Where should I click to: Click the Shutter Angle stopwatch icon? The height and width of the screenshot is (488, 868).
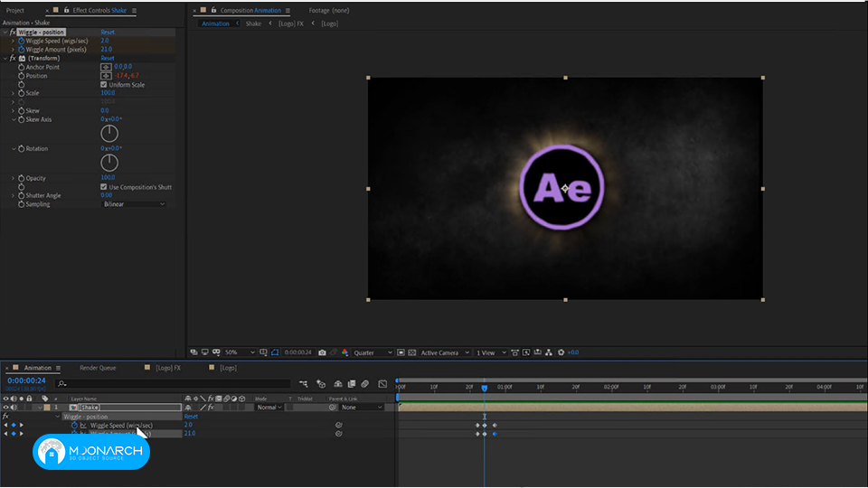(x=21, y=195)
